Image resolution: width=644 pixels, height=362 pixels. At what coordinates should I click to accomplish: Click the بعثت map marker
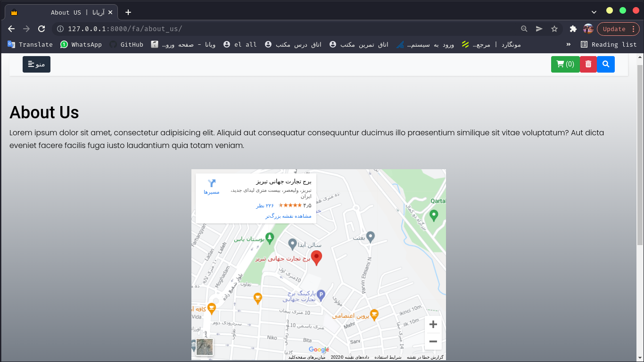pyautogui.click(x=371, y=237)
